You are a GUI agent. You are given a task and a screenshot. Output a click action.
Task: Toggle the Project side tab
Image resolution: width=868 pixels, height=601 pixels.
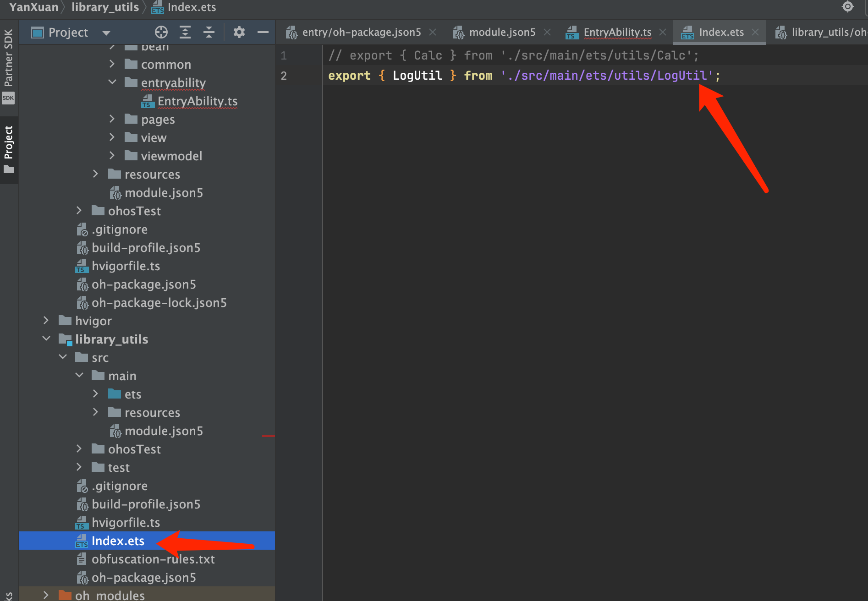pyautogui.click(x=8, y=149)
